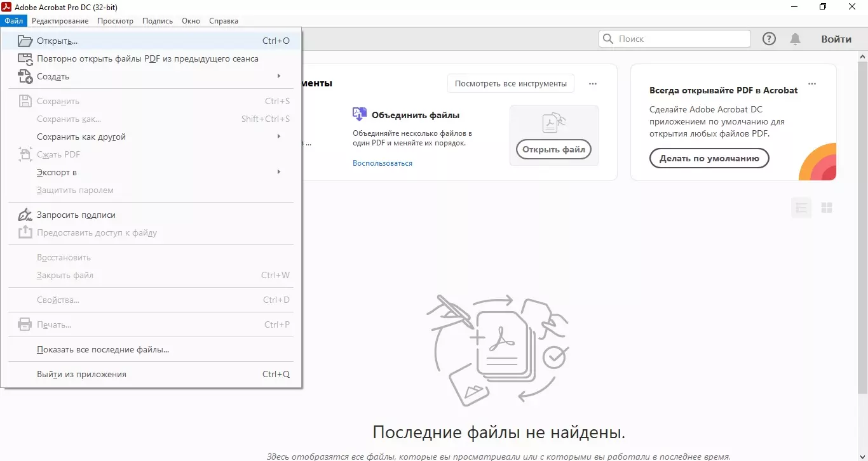
Task: Open the Просмотр menu
Action: [x=115, y=21]
